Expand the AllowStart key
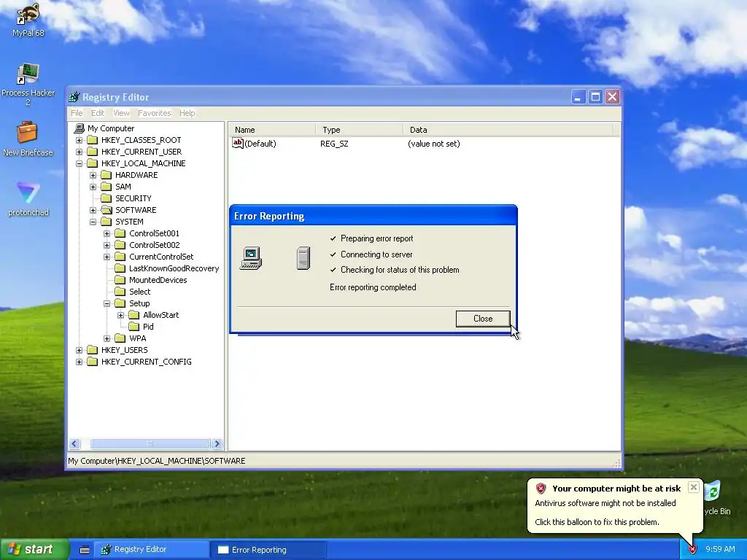Image resolution: width=747 pixels, height=560 pixels. pyautogui.click(x=120, y=315)
